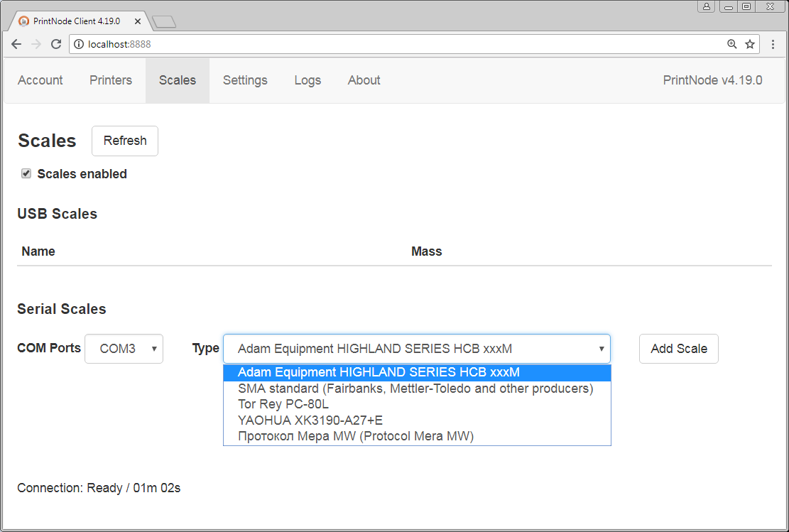Choose Protocol Mera MW scale type
This screenshot has width=789, height=532.
417,436
